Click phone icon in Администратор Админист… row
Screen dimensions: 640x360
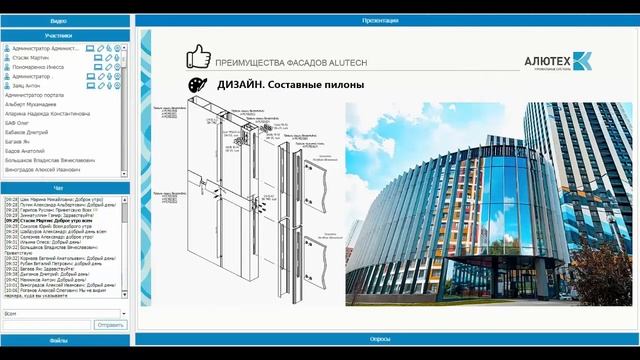109,48
